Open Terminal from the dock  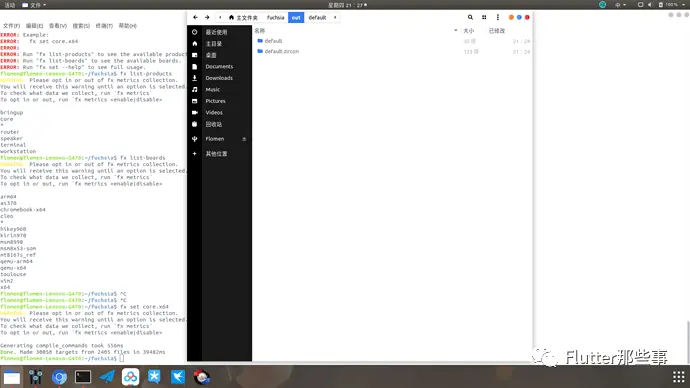click(83, 377)
